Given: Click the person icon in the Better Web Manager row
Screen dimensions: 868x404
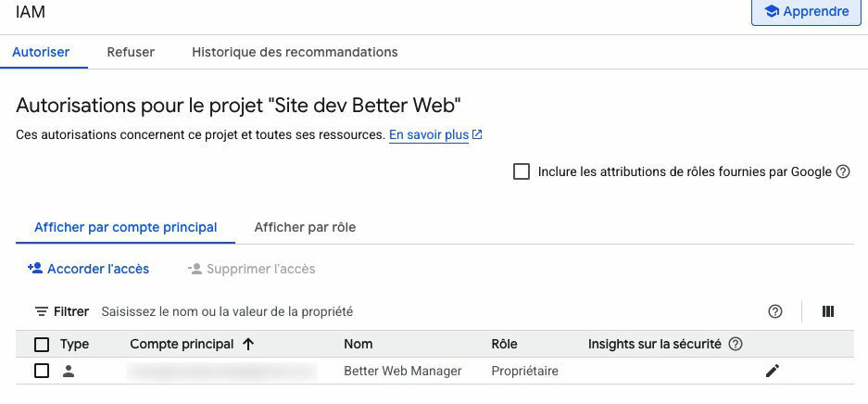Looking at the screenshot, I should click(69, 371).
